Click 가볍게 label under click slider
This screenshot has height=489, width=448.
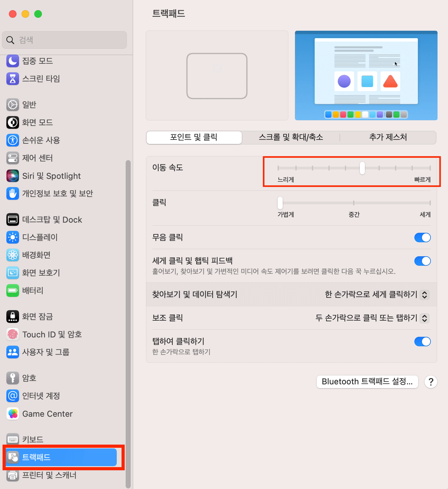[x=286, y=215]
